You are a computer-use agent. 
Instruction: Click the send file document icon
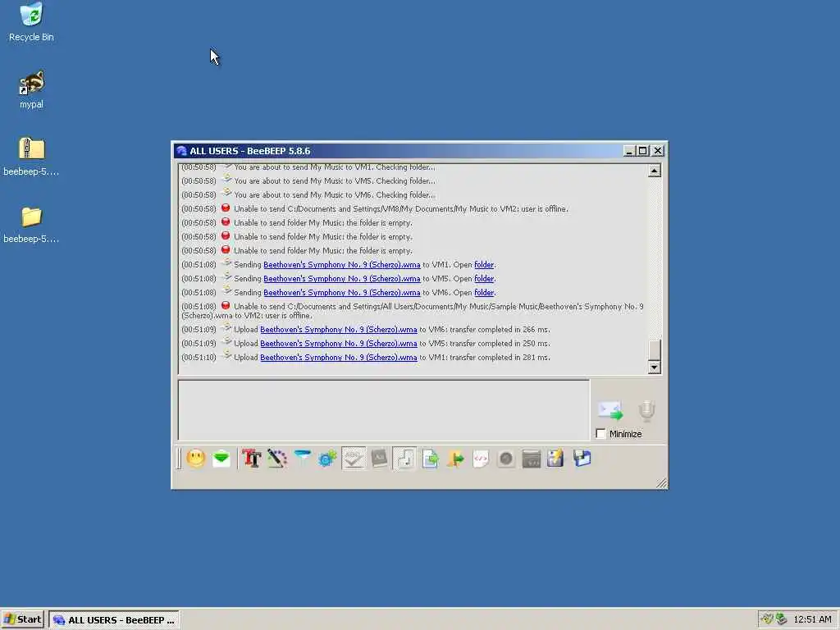(x=430, y=459)
